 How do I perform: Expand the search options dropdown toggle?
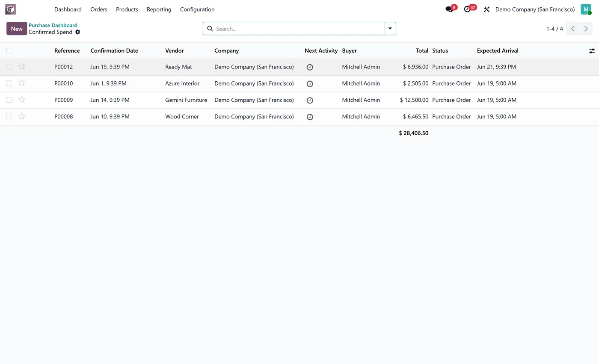click(390, 29)
